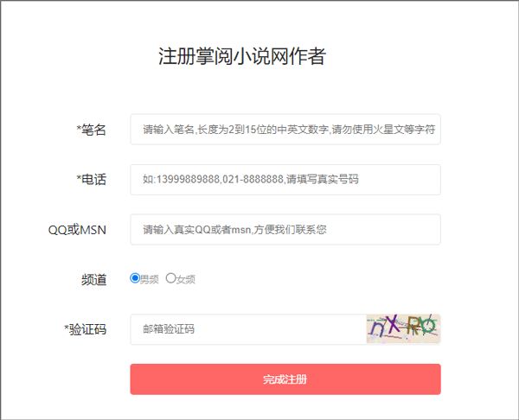The image size is (519, 420).
Task: Select the 女频 radio button
Action: click(170, 278)
